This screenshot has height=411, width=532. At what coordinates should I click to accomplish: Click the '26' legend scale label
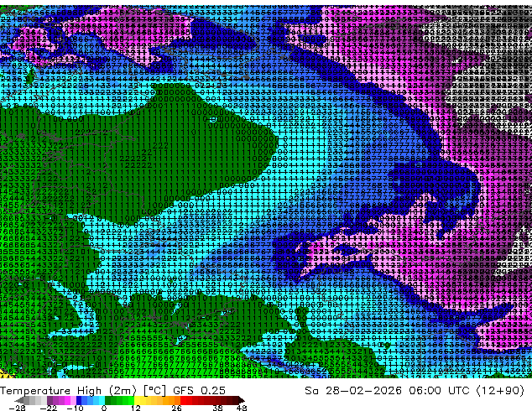[176, 408]
